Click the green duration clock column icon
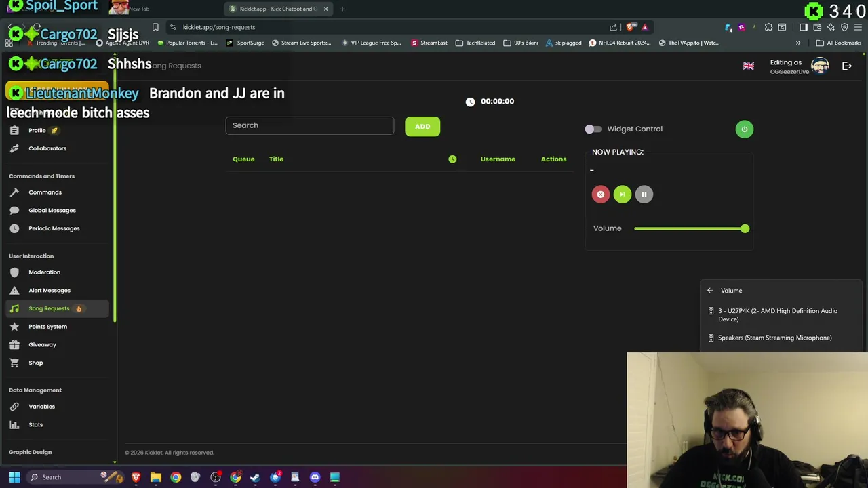 452,159
